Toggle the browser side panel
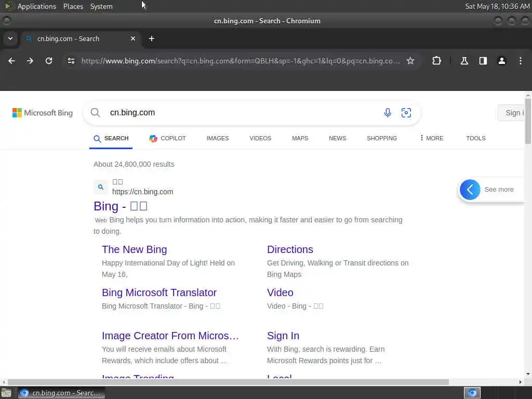The image size is (532, 399). click(483, 61)
